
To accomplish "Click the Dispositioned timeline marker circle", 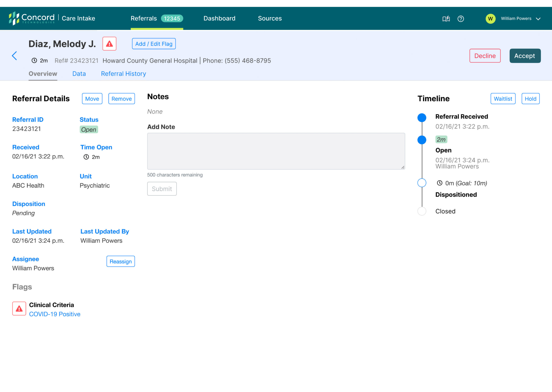I will coord(422,183).
